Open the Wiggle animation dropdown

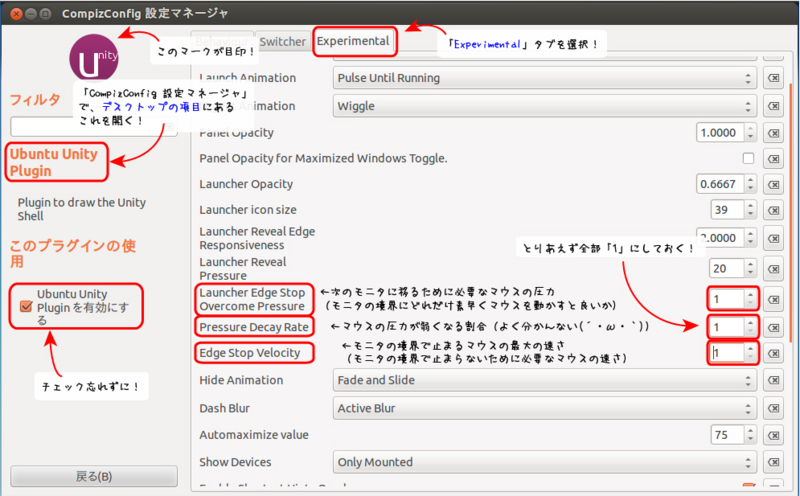point(544,106)
